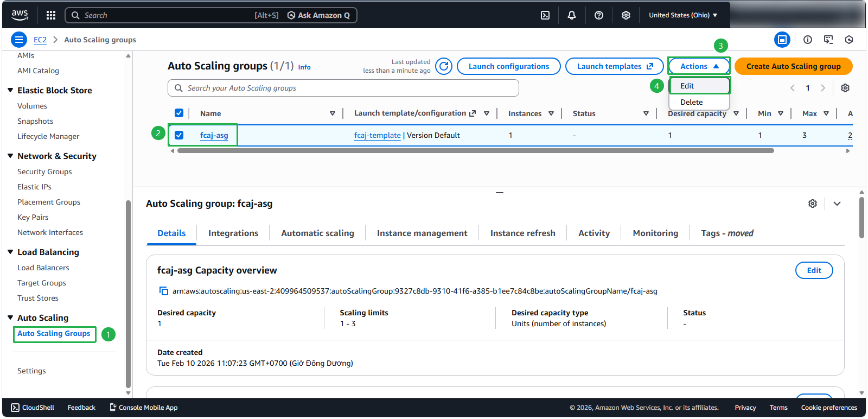Open the AWS services grid menu

51,15
